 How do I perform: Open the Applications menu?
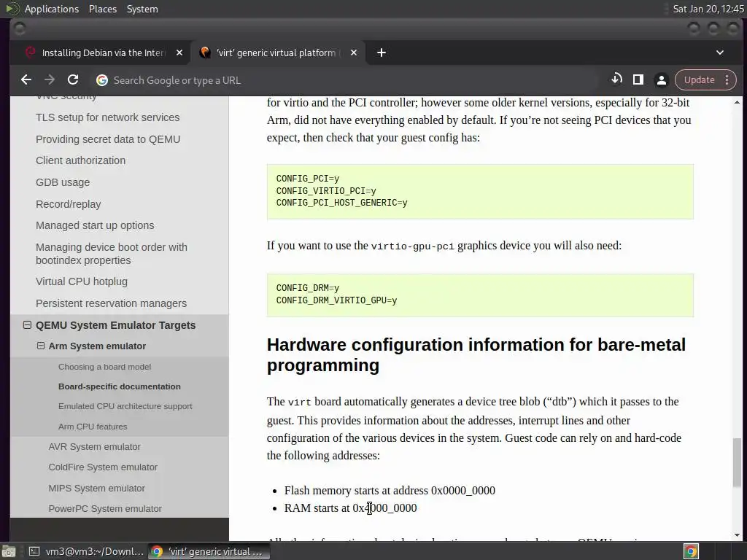pyautogui.click(x=52, y=9)
